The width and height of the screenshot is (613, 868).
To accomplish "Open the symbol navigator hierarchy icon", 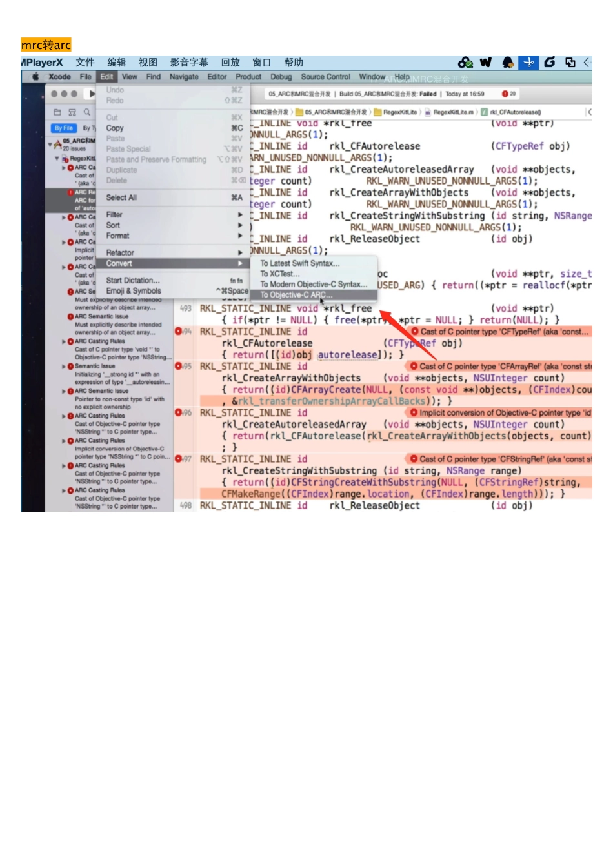I will 72,112.
